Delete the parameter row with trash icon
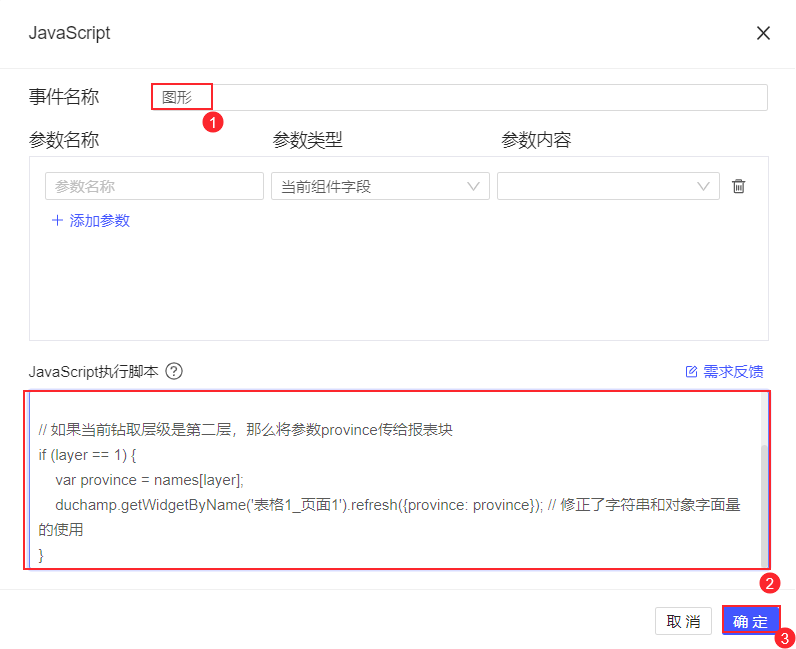The image size is (796, 649). click(x=739, y=186)
